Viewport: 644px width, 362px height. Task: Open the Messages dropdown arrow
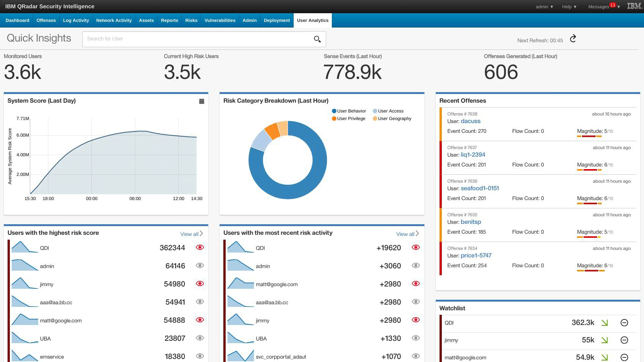pos(619,6)
